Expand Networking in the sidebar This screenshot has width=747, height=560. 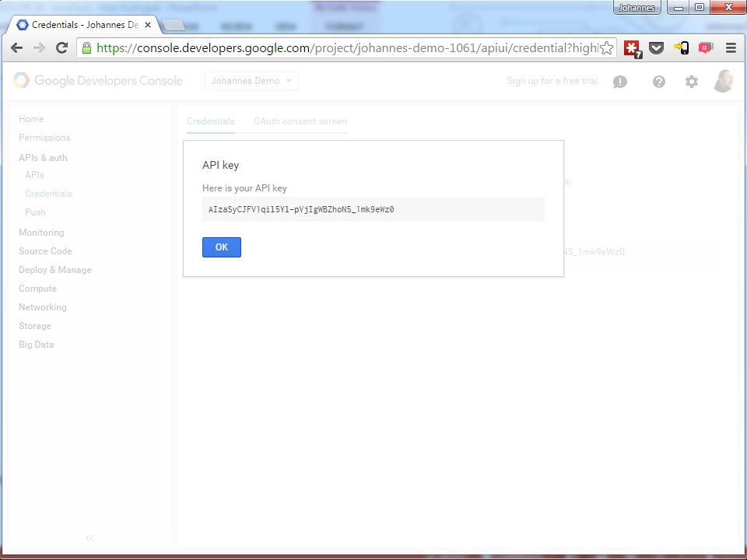pyautogui.click(x=43, y=307)
